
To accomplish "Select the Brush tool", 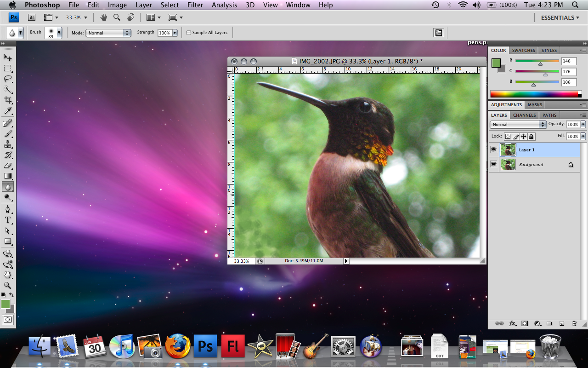I will pos(8,133).
